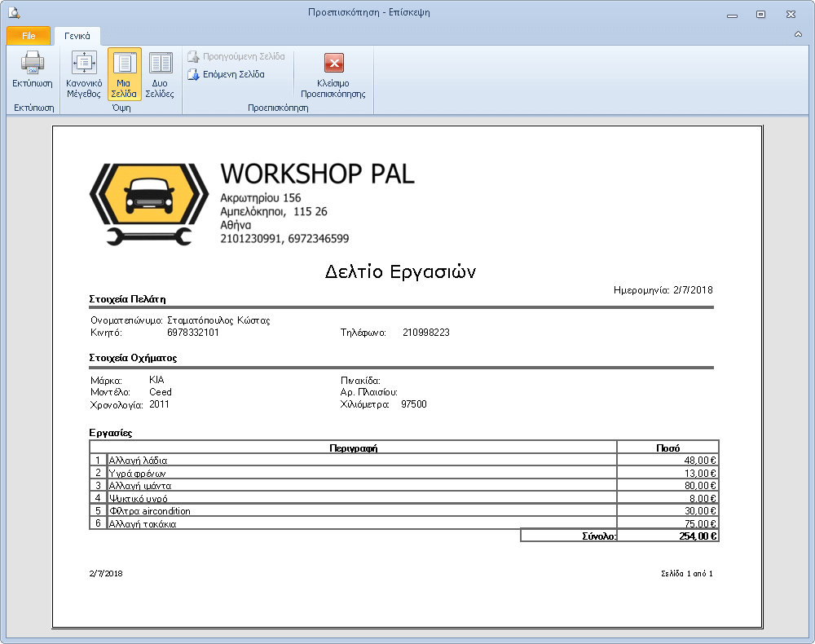815x644 pixels.
Task: Minimize the Προεπισκόπηση window
Action: 730,13
